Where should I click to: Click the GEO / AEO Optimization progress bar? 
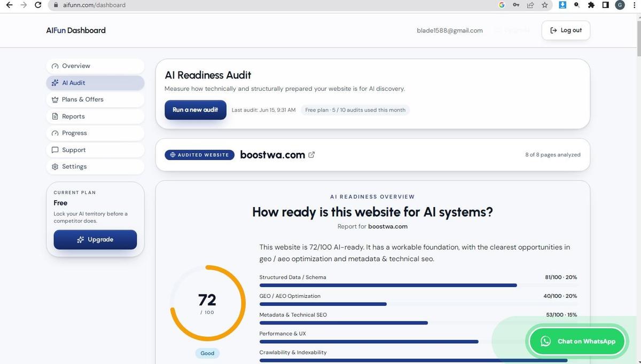418,304
